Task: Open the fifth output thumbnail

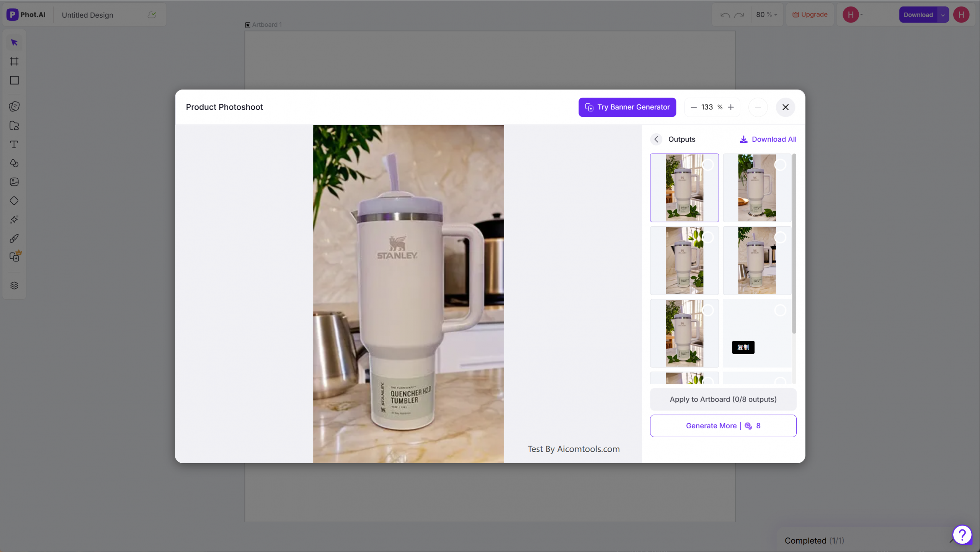Action: (x=684, y=333)
